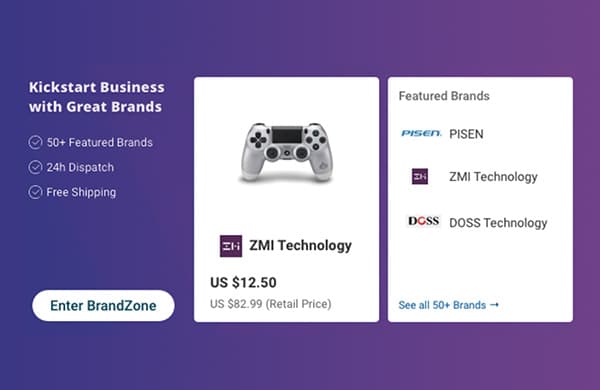Open the See all 50+ Brands link
The height and width of the screenshot is (390, 600).
click(448, 305)
